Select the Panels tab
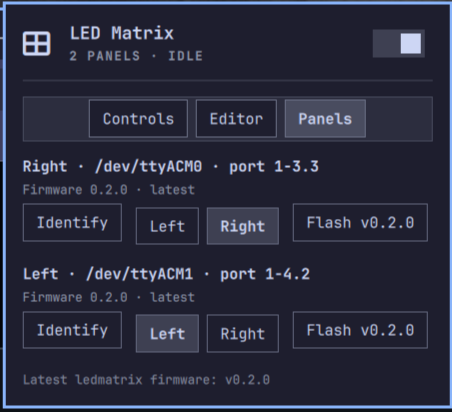This screenshot has width=452, height=412. click(325, 119)
